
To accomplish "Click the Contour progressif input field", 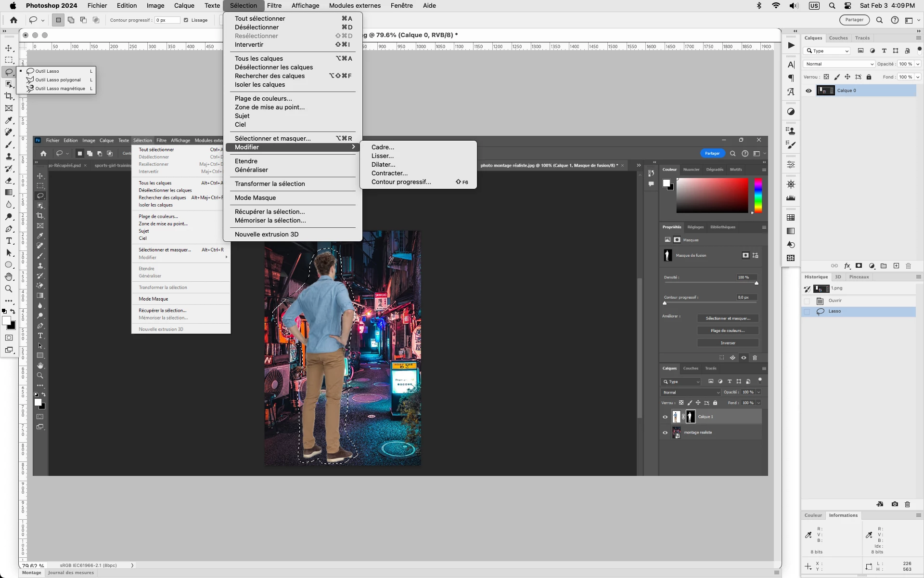I will (x=167, y=20).
